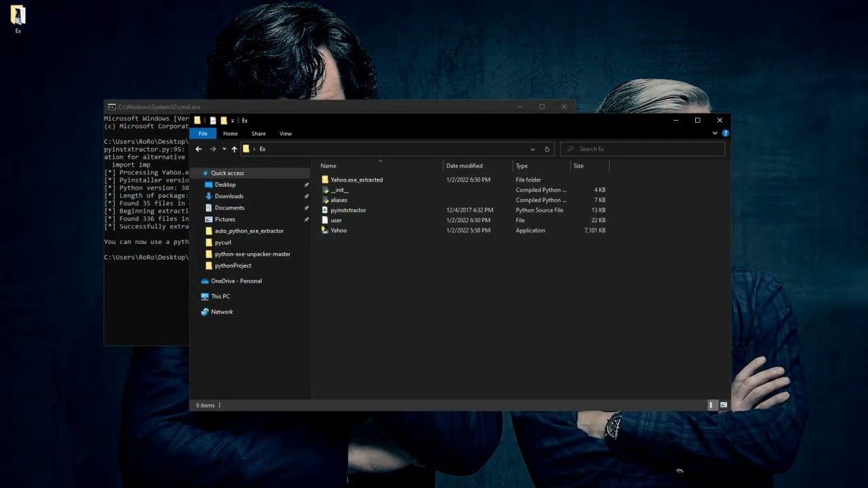Open Downloads in the navigation pane
Screen dimensions: 868x488
pyautogui.click(x=229, y=196)
